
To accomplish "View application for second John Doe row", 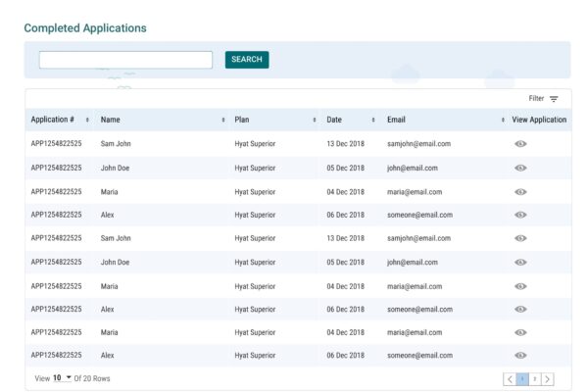I will [520, 263].
